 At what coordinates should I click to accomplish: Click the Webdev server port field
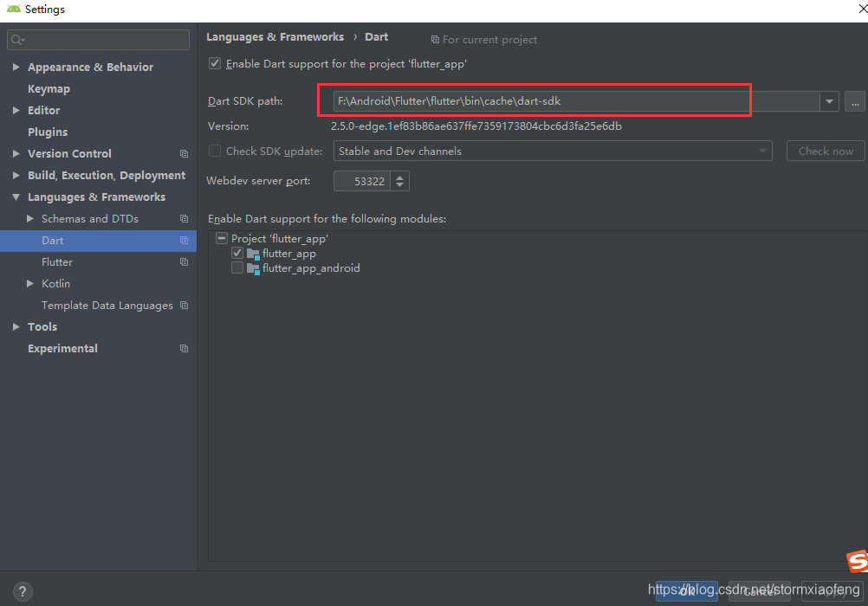[x=362, y=182]
